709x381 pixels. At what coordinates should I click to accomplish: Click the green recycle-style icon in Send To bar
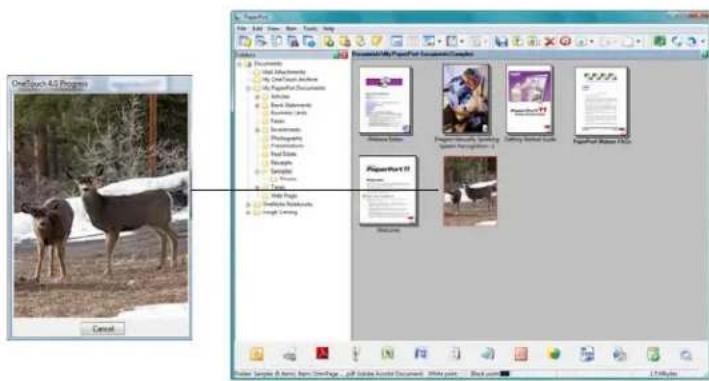(x=653, y=354)
